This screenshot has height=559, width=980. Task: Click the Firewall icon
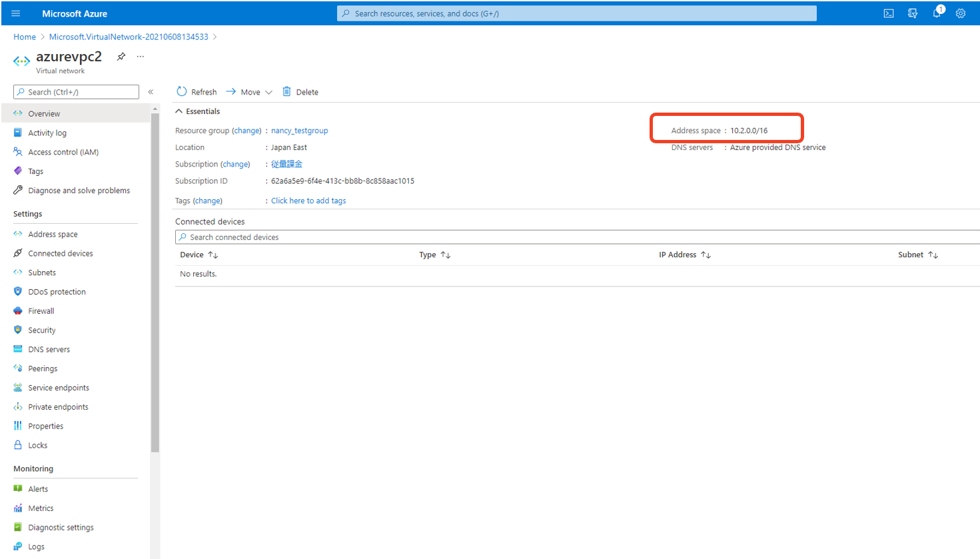click(18, 310)
